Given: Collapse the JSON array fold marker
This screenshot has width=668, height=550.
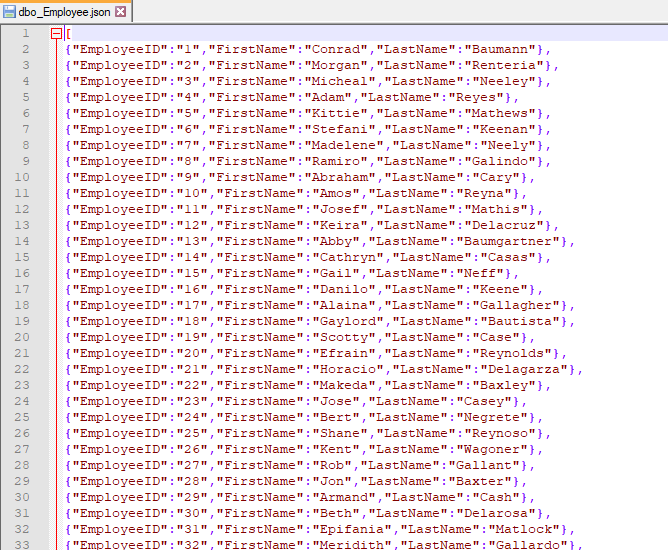Looking at the screenshot, I should point(56,33).
